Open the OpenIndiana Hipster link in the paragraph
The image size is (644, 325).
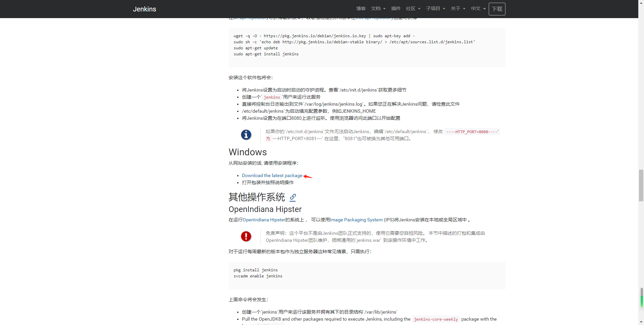click(x=264, y=220)
